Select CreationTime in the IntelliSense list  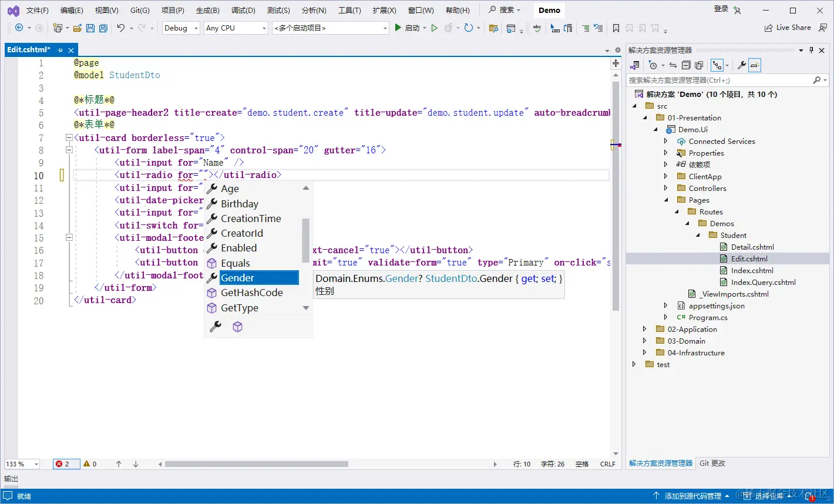251,219
